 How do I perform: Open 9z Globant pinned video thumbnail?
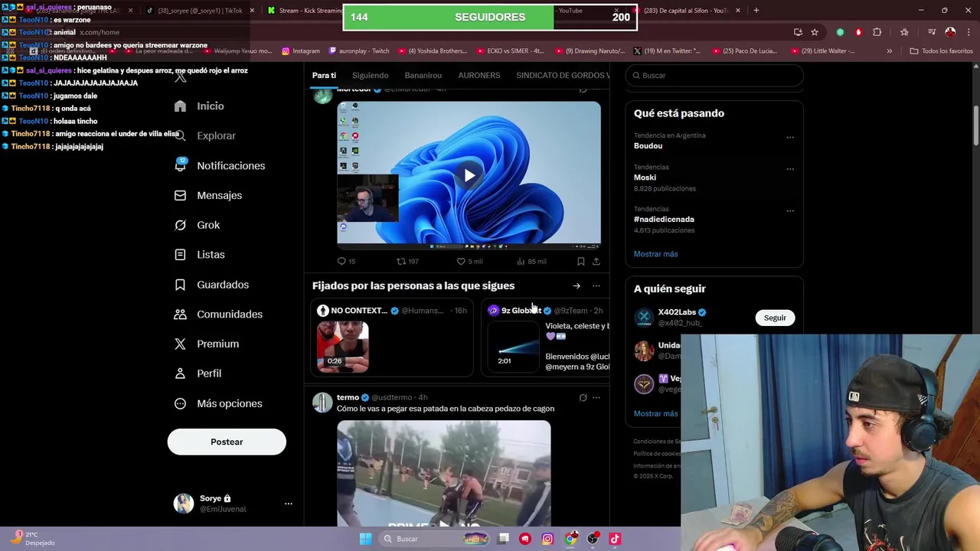[514, 346]
